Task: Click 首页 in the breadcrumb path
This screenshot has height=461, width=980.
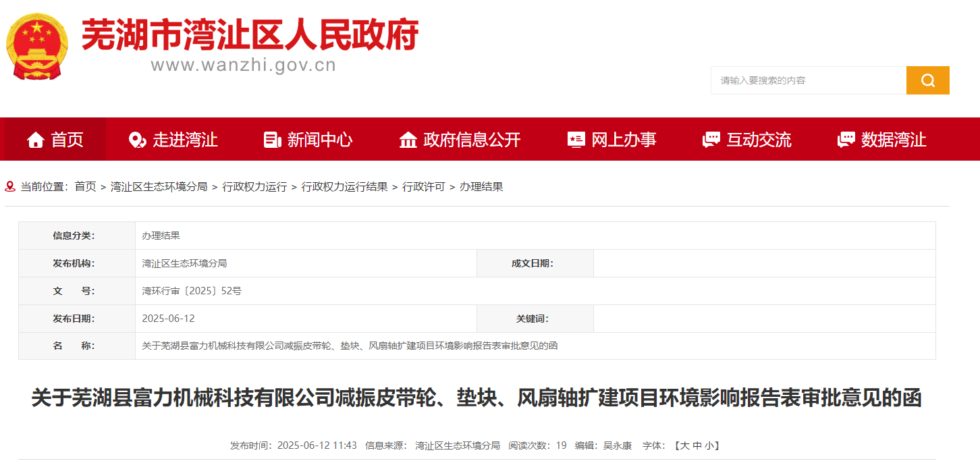Action: pyautogui.click(x=85, y=187)
